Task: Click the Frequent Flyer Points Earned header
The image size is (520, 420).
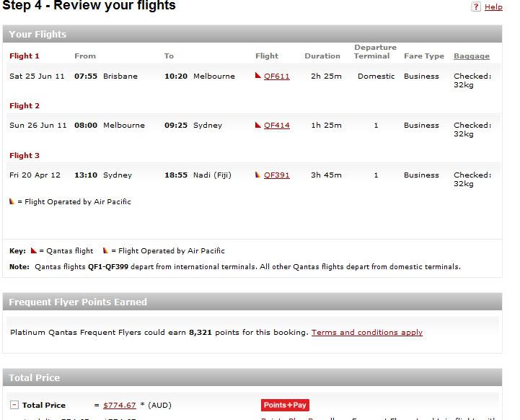Action: point(252,302)
